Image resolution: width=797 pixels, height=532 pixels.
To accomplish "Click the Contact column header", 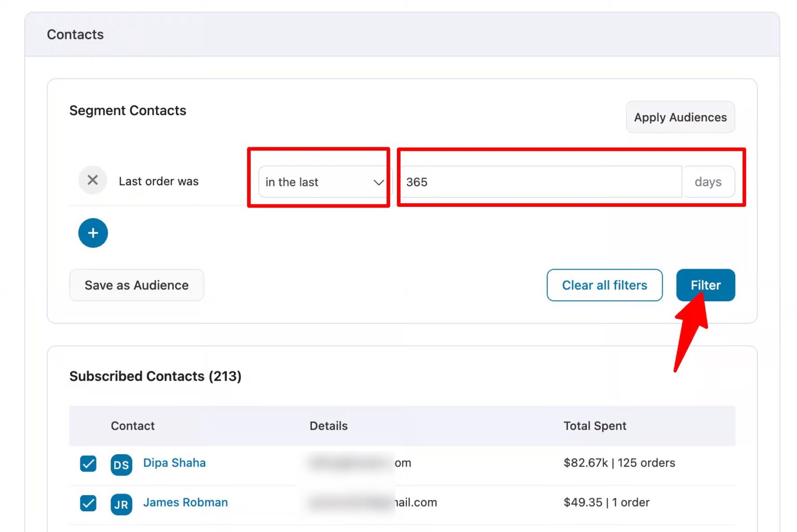I will (x=133, y=426).
